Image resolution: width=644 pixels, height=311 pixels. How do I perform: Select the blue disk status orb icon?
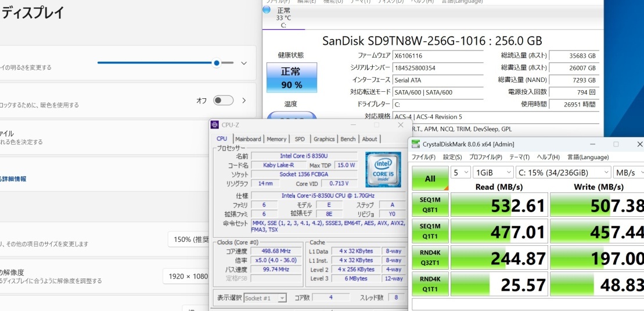pyautogui.click(x=266, y=10)
